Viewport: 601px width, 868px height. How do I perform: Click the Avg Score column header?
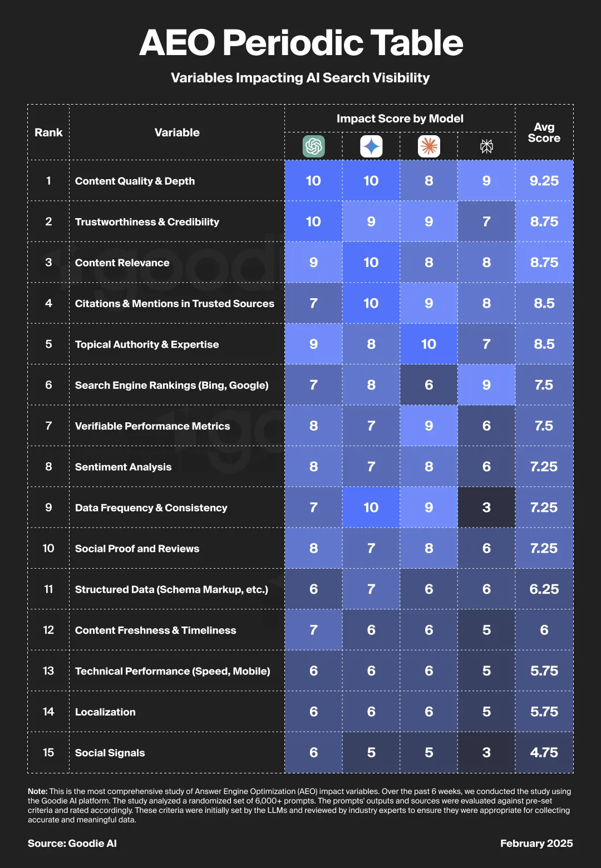click(x=544, y=132)
